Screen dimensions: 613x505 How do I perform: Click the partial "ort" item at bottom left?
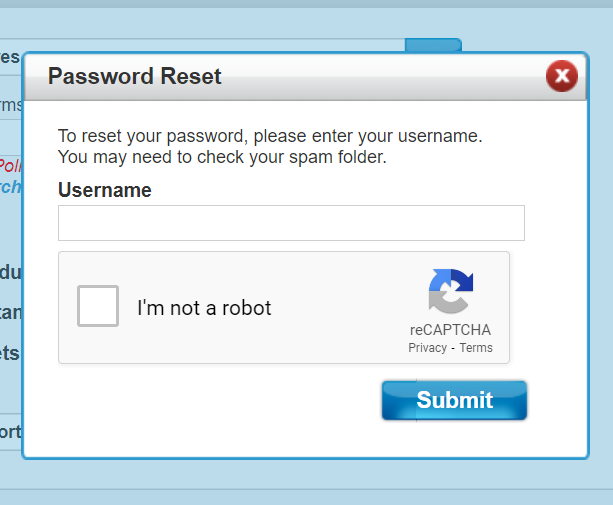pos(10,432)
